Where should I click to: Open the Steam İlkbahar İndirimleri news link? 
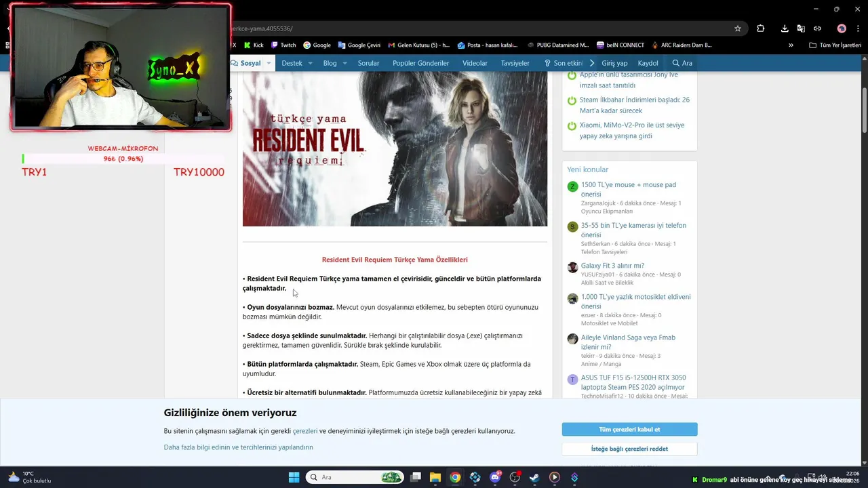tap(634, 105)
